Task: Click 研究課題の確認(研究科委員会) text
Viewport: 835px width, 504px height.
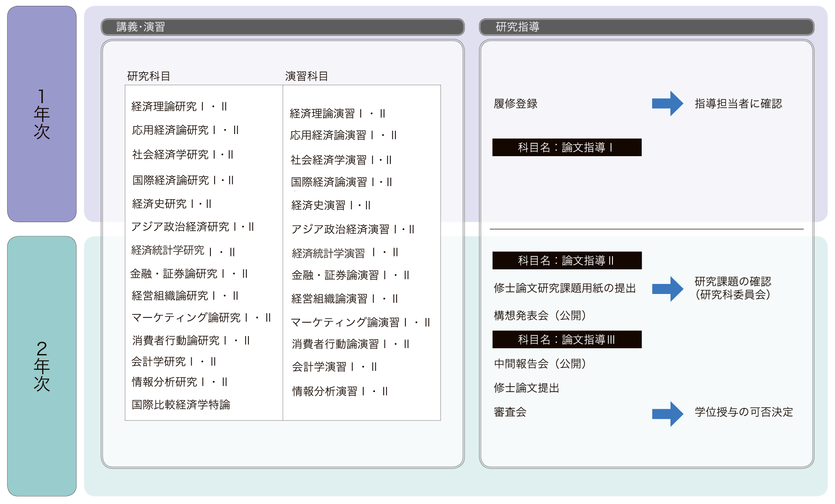Action: [x=733, y=288]
